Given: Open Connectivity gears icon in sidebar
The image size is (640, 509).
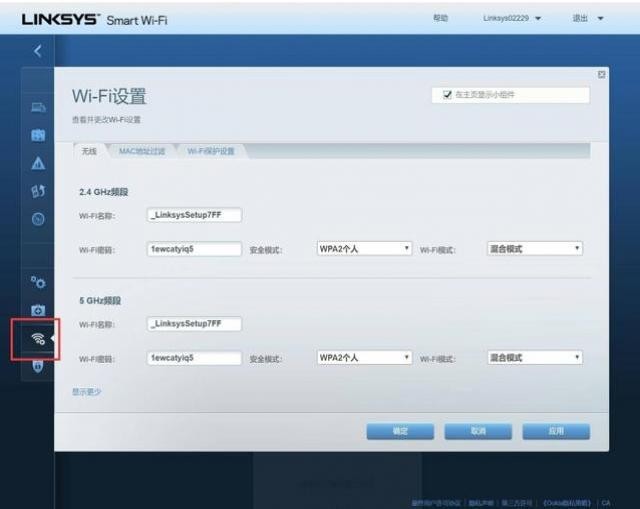Looking at the screenshot, I should point(38,282).
